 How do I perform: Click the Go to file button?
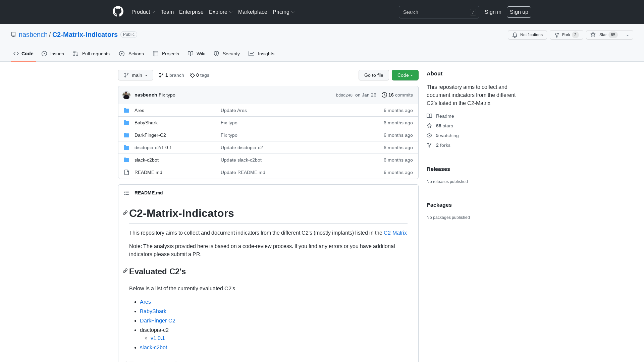(x=374, y=75)
